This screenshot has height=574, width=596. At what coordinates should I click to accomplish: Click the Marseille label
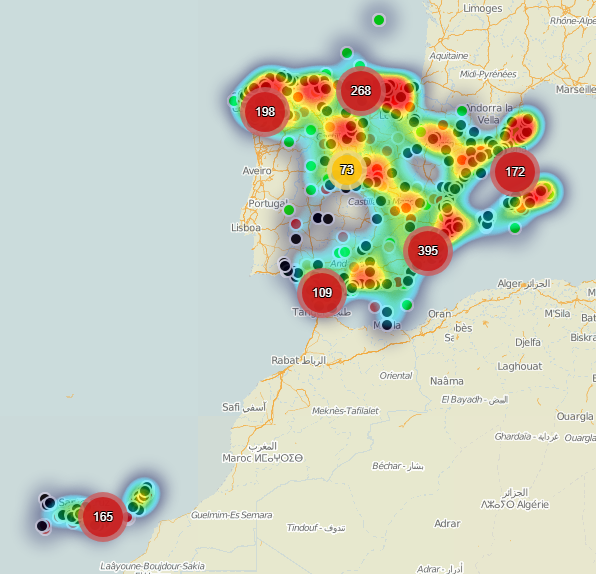click(575, 89)
